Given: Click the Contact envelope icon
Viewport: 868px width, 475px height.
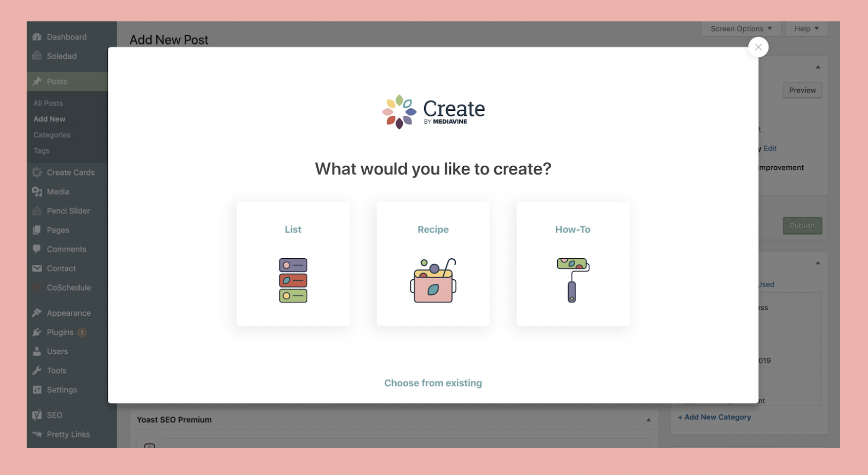Looking at the screenshot, I should tap(37, 268).
